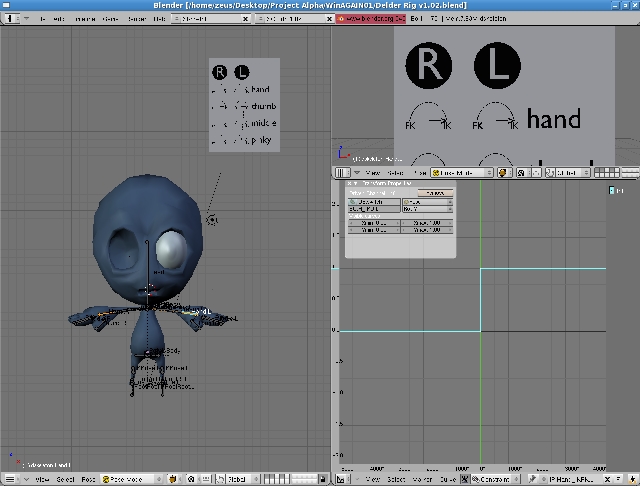Open the Timeline menu in the top header
The image size is (640, 486).
coord(85,19)
